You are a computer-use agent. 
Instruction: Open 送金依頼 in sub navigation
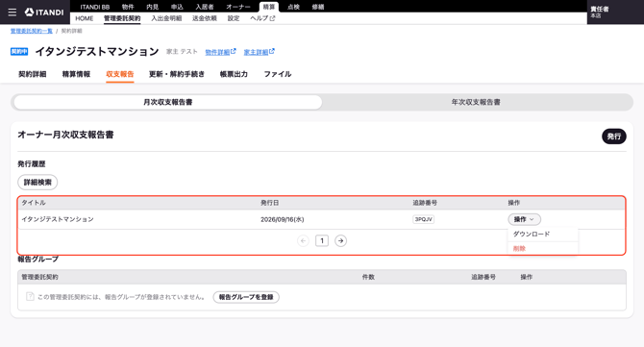[x=205, y=18]
